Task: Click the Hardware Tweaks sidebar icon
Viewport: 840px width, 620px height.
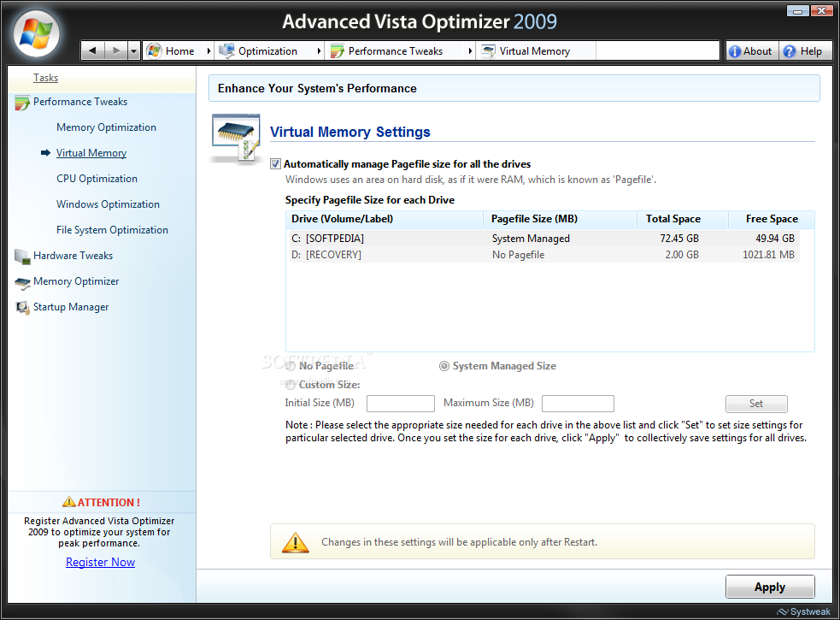Action: [22, 257]
